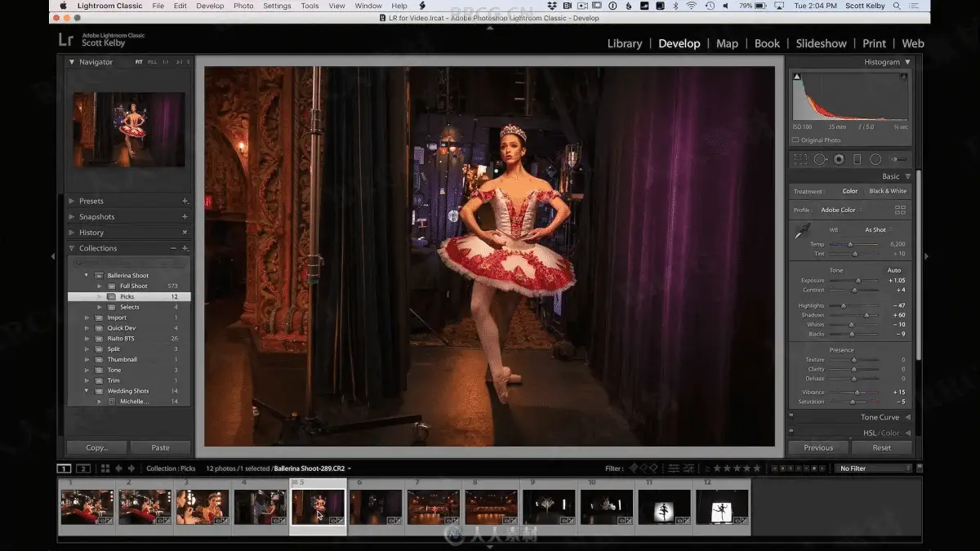Switch treatment to Black & White
This screenshot has width=980, height=551.
pos(888,191)
